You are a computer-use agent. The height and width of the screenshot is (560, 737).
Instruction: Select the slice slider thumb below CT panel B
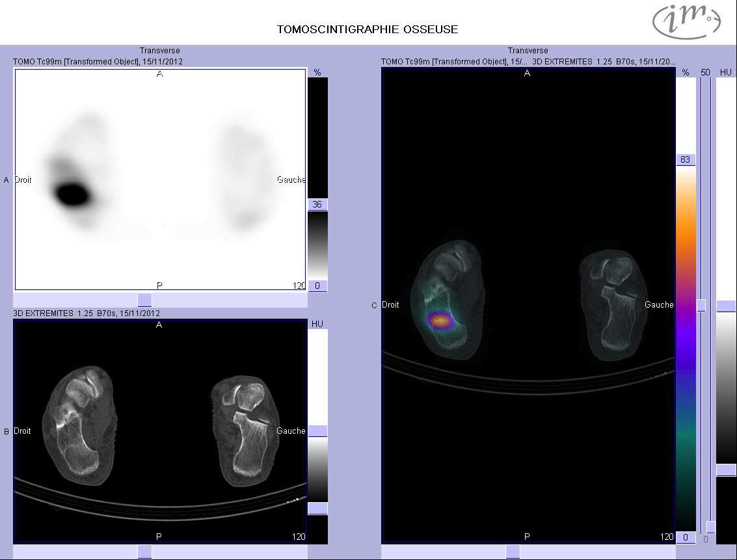point(144,552)
